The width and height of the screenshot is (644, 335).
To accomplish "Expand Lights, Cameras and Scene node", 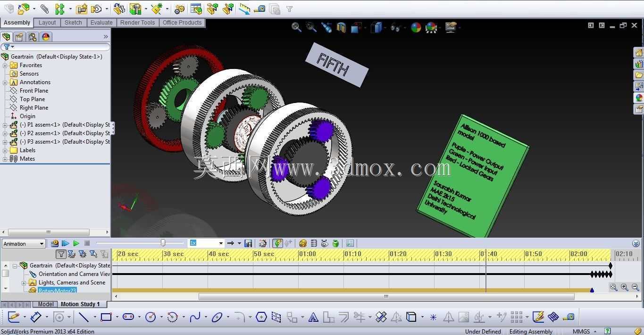I will [x=24, y=283].
